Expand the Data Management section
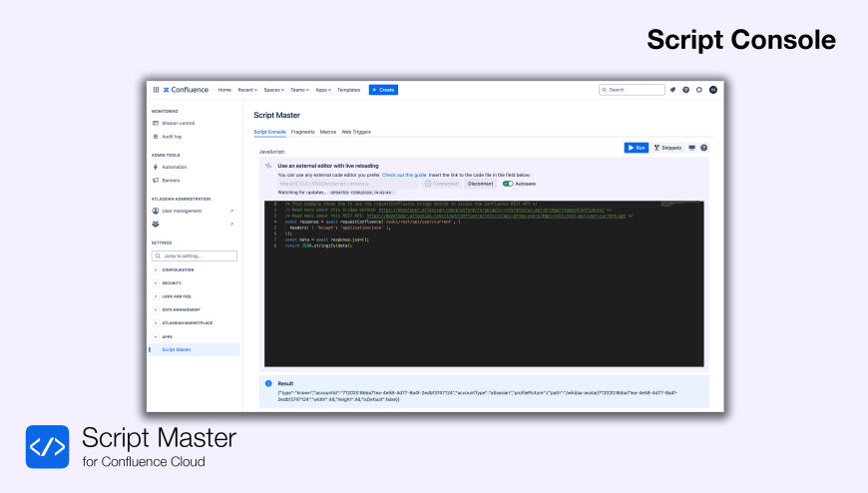This screenshot has width=868, height=493. point(156,309)
